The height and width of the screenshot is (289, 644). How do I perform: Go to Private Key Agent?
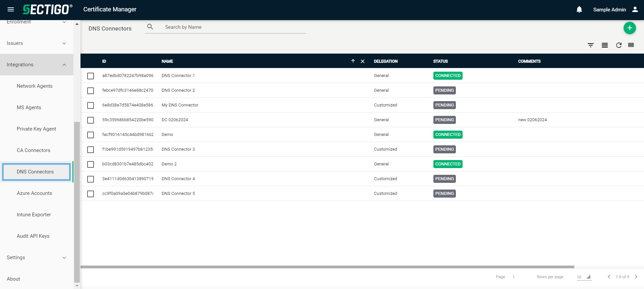37,129
